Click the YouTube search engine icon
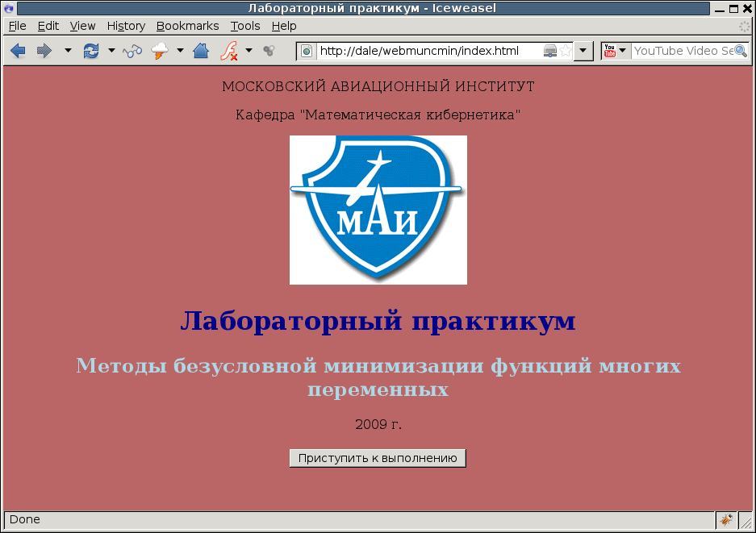The height and width of the screenshot is (533, 756). [x=609, y=51]
